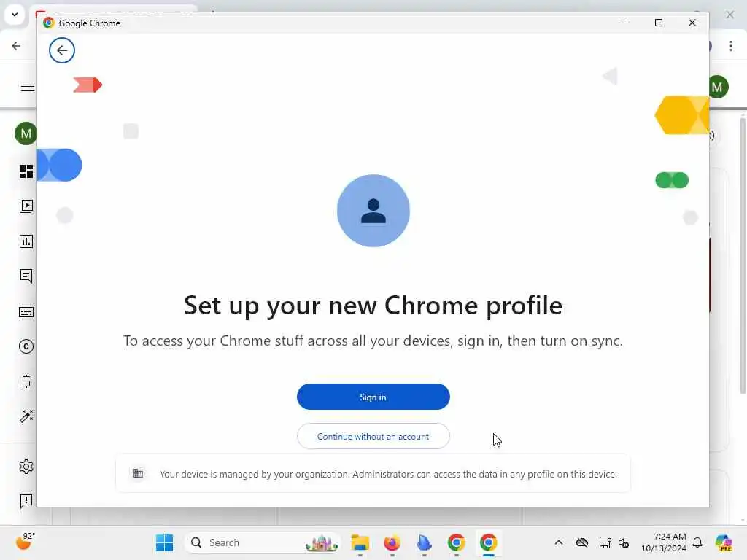
Task: Open the notifications bell
Action: [697, 542]
